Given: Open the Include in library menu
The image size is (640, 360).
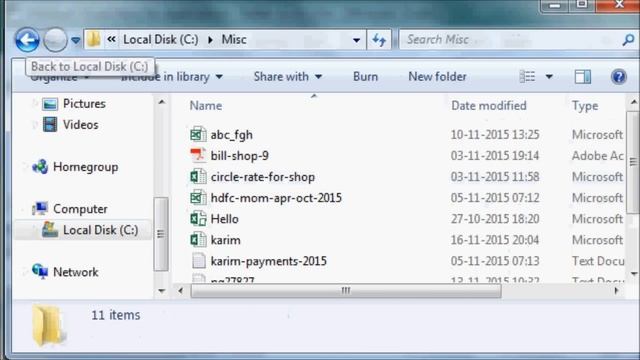Looking at the screenshot, I should click(172, 77).
